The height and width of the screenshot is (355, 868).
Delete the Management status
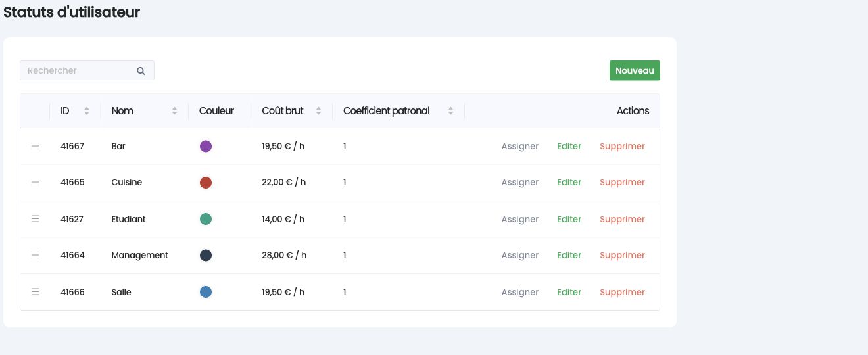click(x=623, y=255)
